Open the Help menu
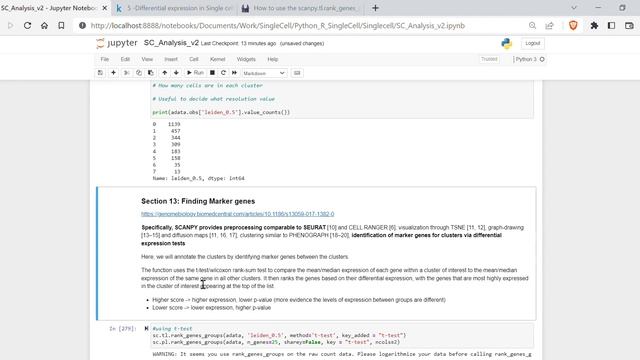640x360 pixels. (273, 59)
